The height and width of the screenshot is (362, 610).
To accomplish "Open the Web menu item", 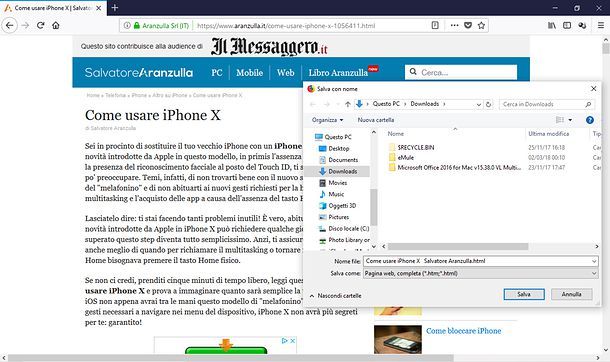I will click(286, 73).
